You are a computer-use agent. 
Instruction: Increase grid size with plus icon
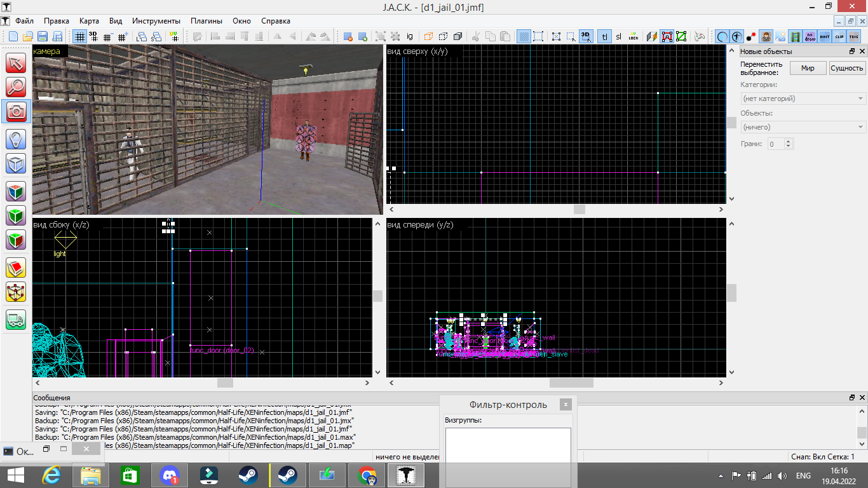[123, 36]
